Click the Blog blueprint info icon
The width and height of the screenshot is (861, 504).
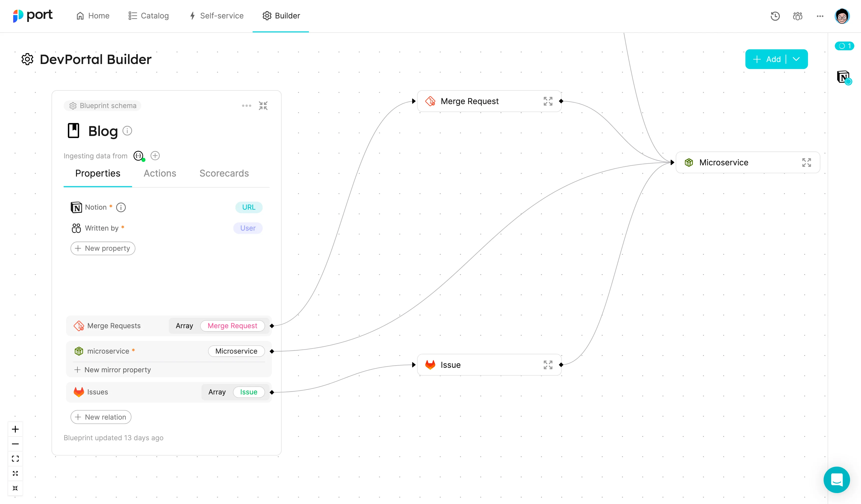127,131
